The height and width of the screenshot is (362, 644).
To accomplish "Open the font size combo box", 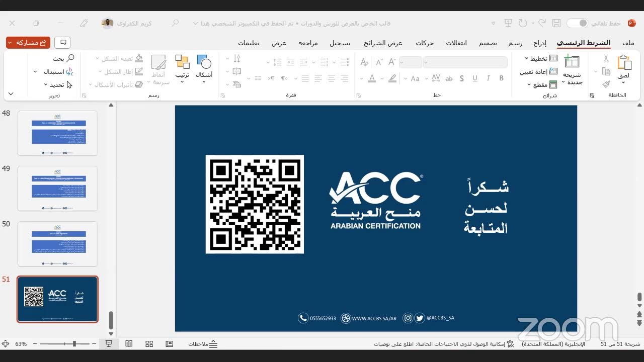I will pos(410,62).
